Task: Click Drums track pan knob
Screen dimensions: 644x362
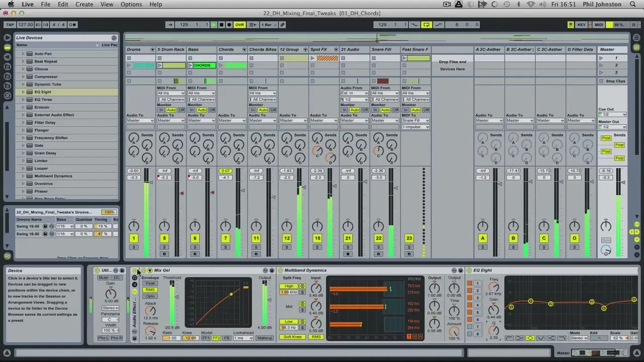Action: click(134, 227)
